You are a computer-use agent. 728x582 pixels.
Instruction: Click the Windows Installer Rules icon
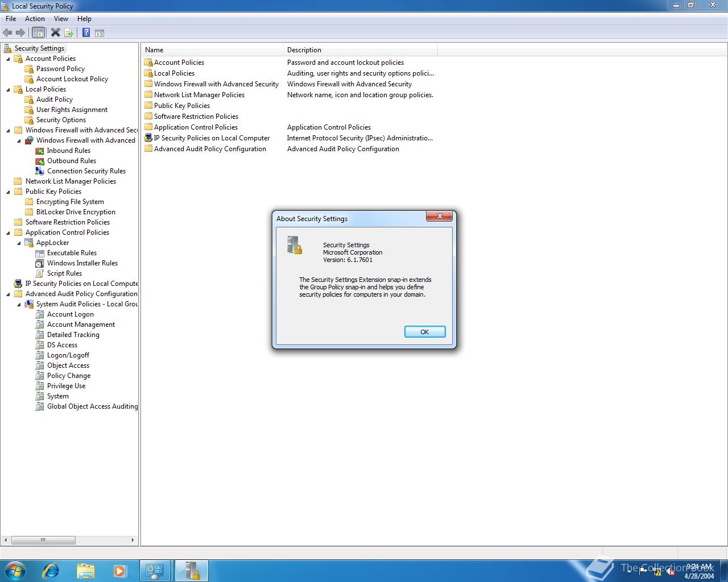pyautogui.click(x=40, y=263)
